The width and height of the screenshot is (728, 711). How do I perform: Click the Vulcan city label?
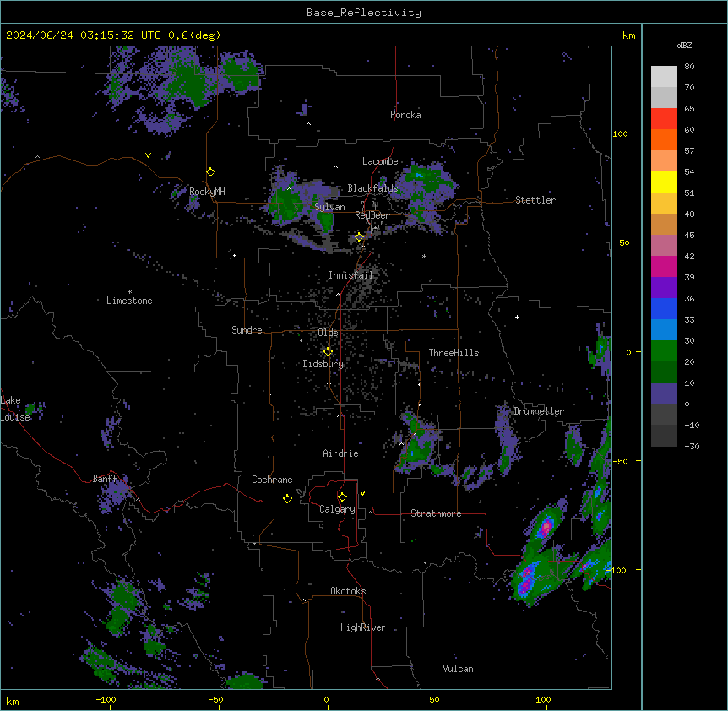(x=458, y=669)
